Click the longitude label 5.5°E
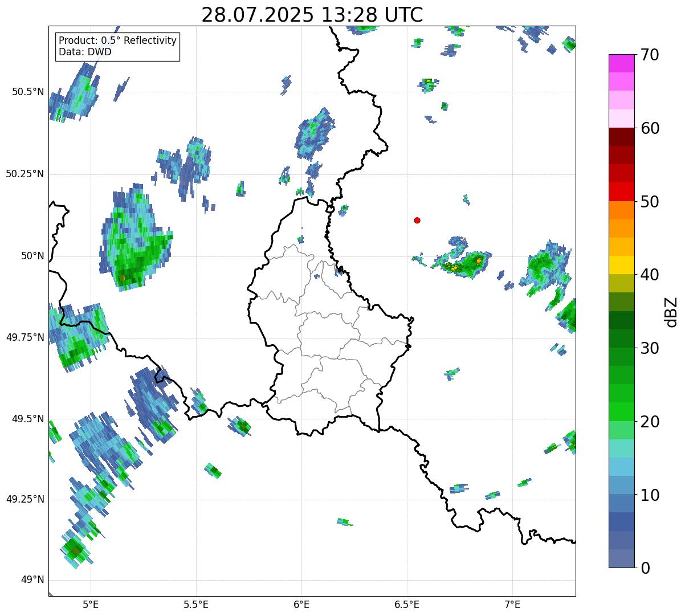This screenshot has height=616, width=685. coord(196,605)
